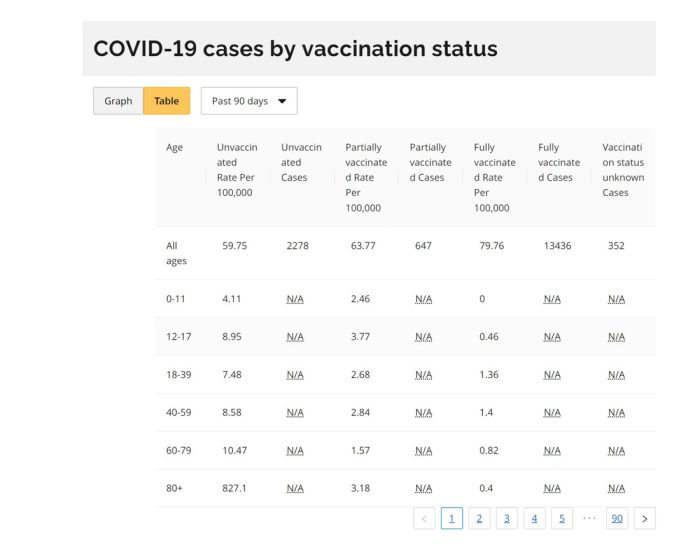
Task: Select the Table view toggle
Action: click(166, 101)
